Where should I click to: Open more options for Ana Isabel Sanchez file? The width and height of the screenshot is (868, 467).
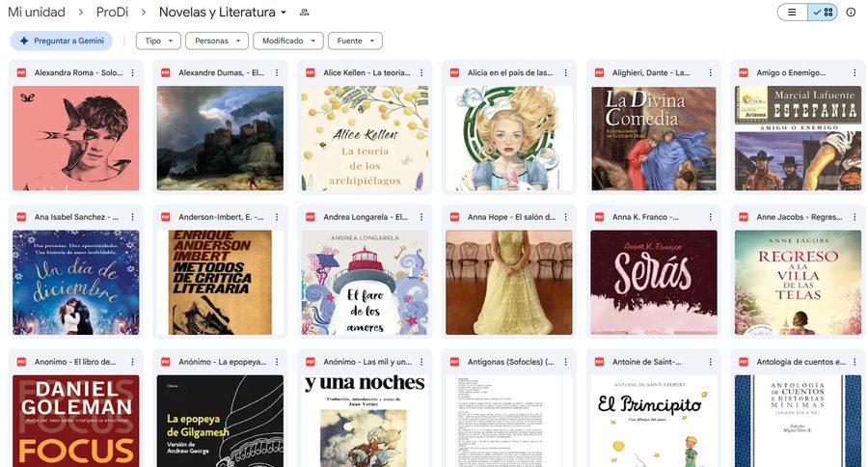coord(132,217)
